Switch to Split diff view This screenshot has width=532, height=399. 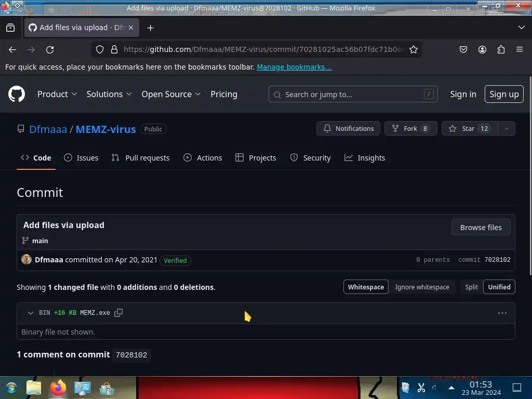(471, 287)
